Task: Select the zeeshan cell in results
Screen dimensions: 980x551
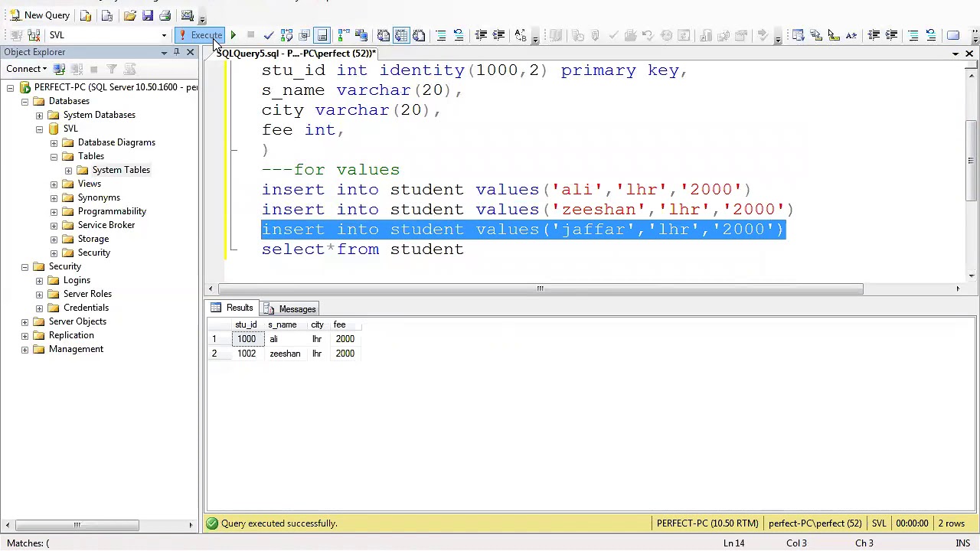Action: pyautogui.click(x=285, y=354)
